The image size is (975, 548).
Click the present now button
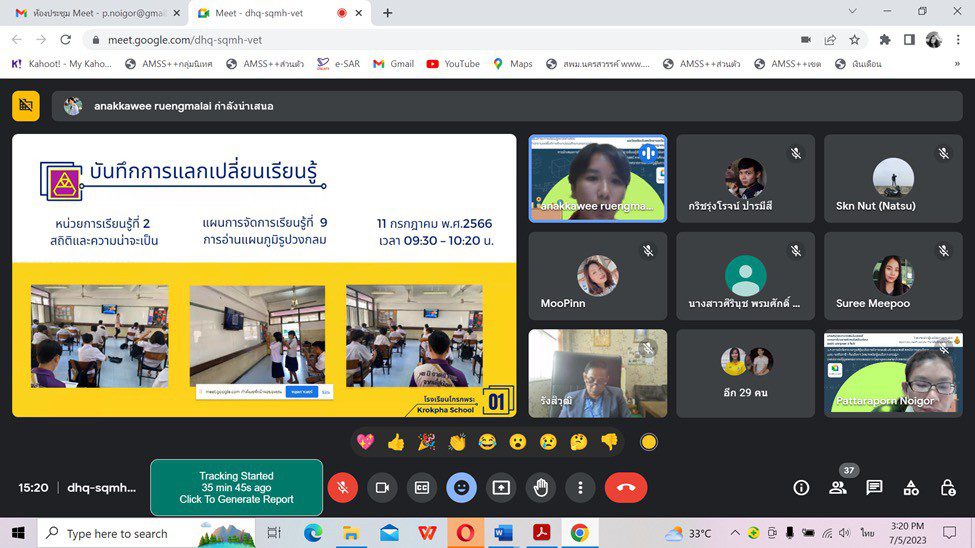pyautogui.click(x=501, y=488)
